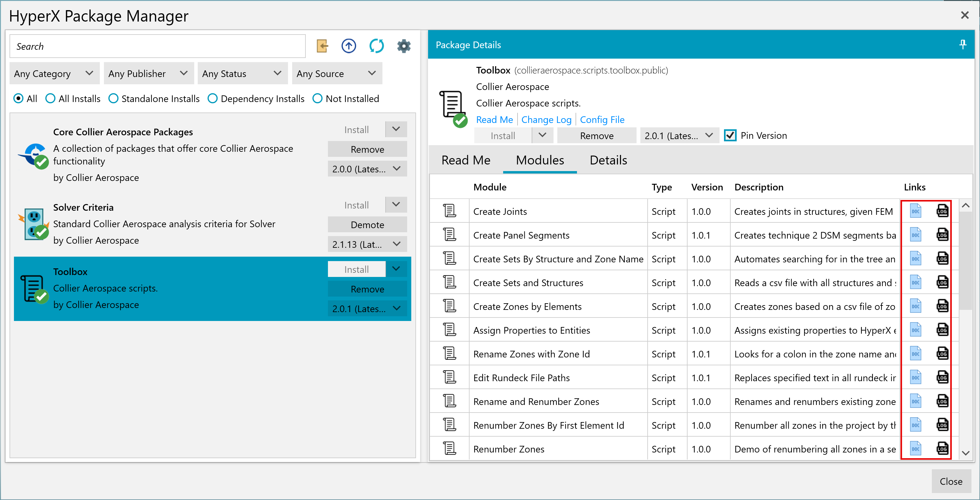
Task: Click the refresh packages icon
Action: tap(376, 46)
